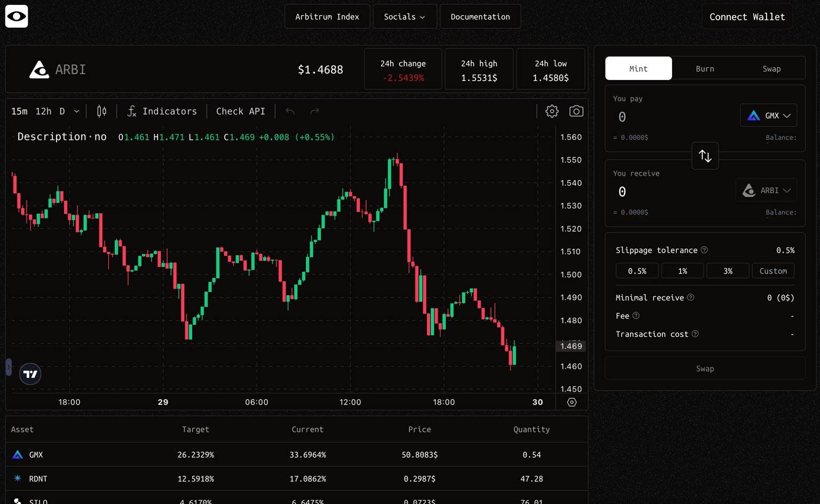Click the Description no chart title
The width and height of the screenshot is (820, 504).
(62, 137)
